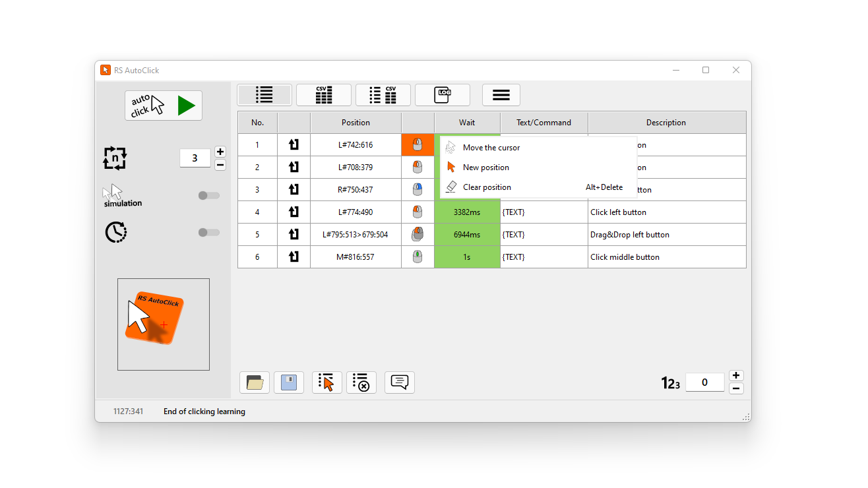Click the save floppy disk icon
This screenshot has width=868, height=488.
pyautogui.click(x=289, y=382)
